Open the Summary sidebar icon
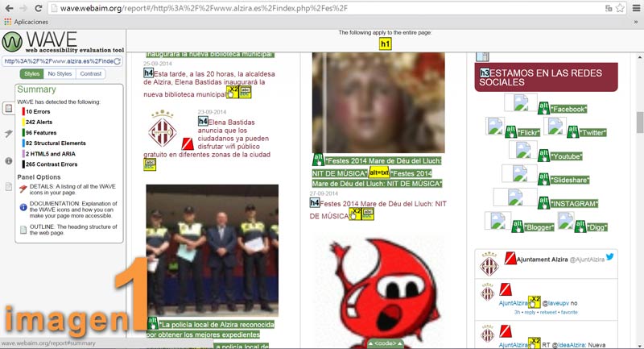The image size is (644, 349). tap(8, 109)
